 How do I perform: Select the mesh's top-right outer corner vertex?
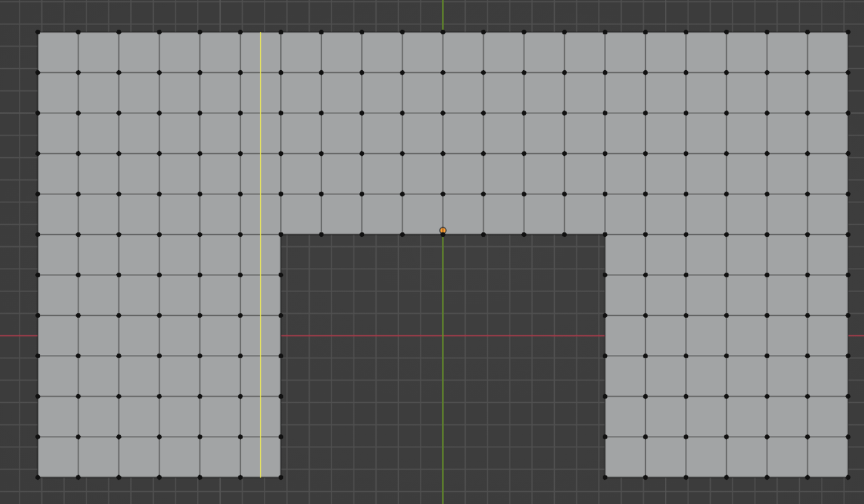(848, 32)
